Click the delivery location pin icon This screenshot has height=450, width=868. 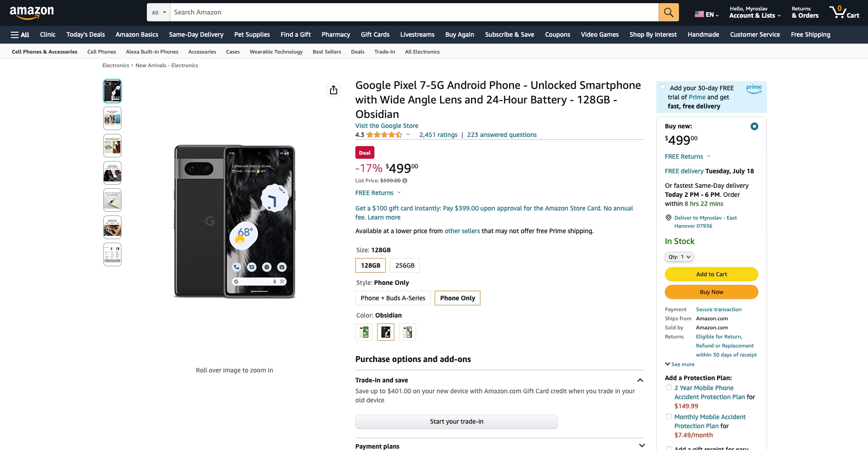coord(668,218)
